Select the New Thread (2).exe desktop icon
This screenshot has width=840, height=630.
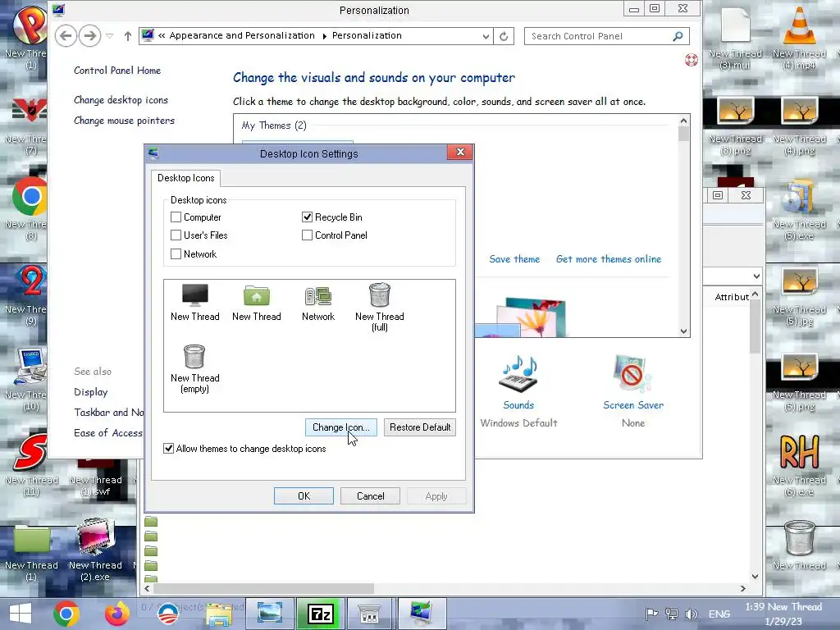95,550
